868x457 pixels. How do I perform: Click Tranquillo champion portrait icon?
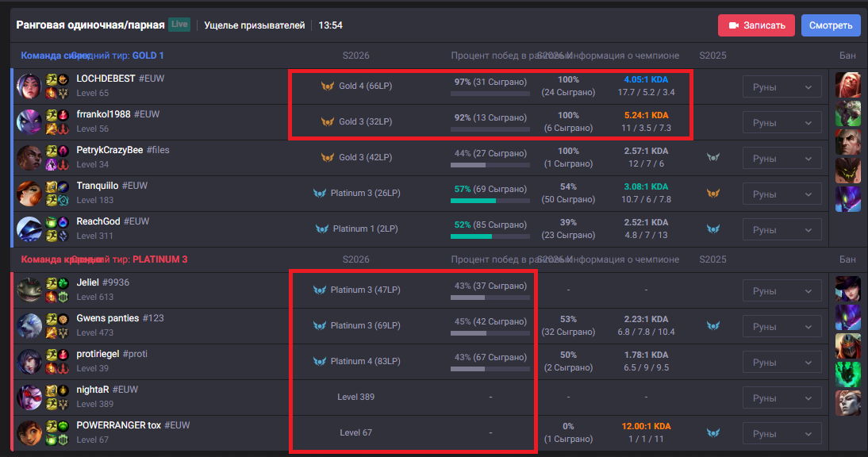pyautogui.click(x=29, y=193)
